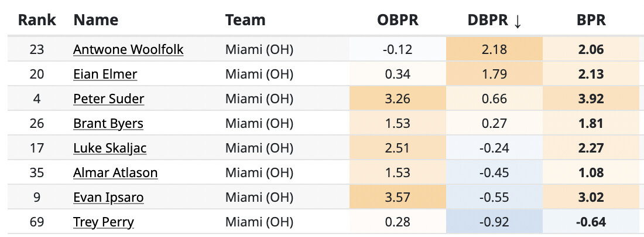Click Antwone Woolfolk's 2.18 DBPR cell
The height and width of the screenshot is (237, 644).
pyautogui.click(x=494, y=49)
